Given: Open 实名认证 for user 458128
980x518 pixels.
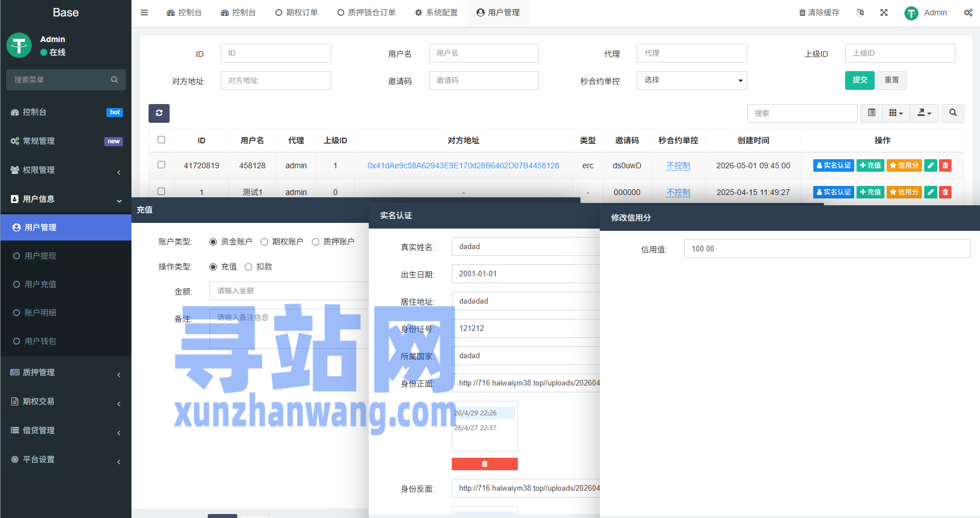Looking at the screenshot, I should [x=834, y=165].
